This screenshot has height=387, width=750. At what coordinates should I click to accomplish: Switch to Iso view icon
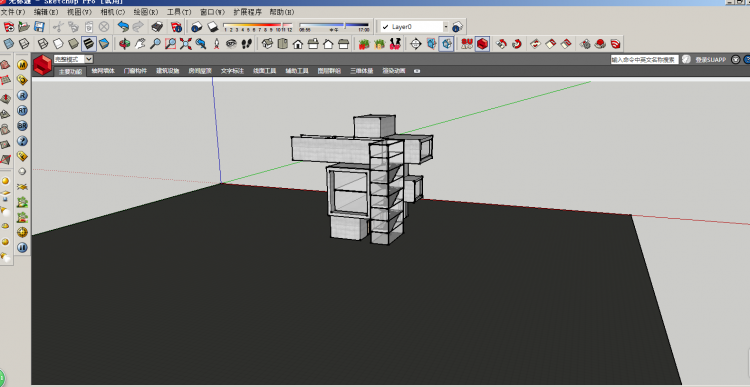coord(267,44)
